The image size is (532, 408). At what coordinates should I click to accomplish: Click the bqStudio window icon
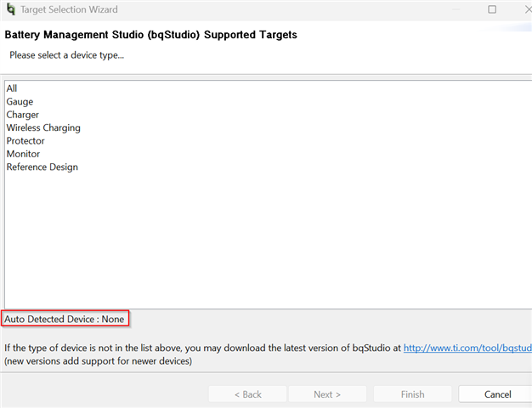[x=11, y=9]
